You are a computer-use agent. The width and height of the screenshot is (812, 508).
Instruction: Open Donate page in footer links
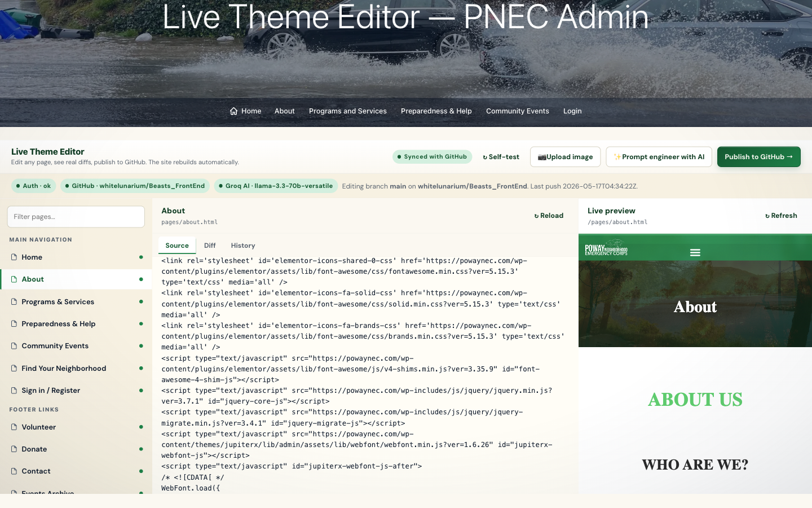pyautogui.click(x=76, y=449)
